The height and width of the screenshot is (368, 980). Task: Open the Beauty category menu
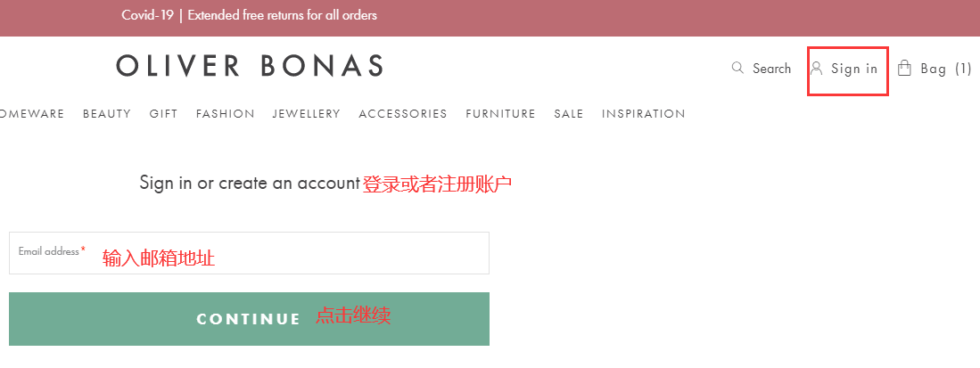click(107, 114)
